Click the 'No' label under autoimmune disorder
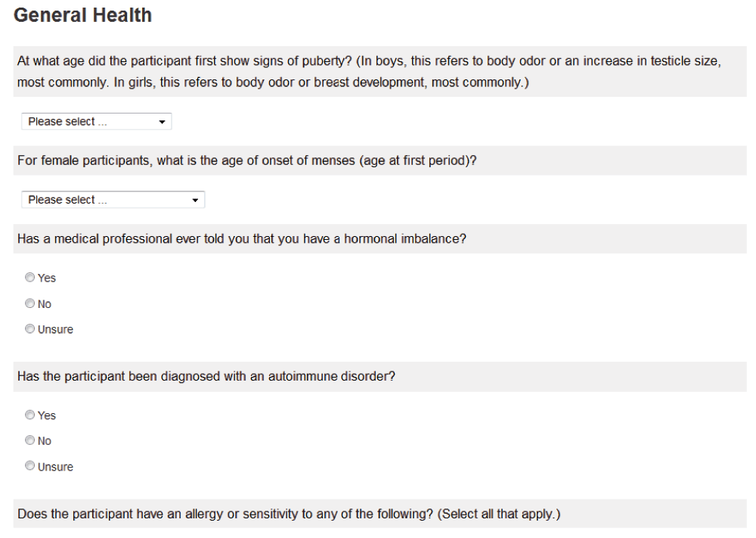The image size is (756, 538). coord(45,441)
